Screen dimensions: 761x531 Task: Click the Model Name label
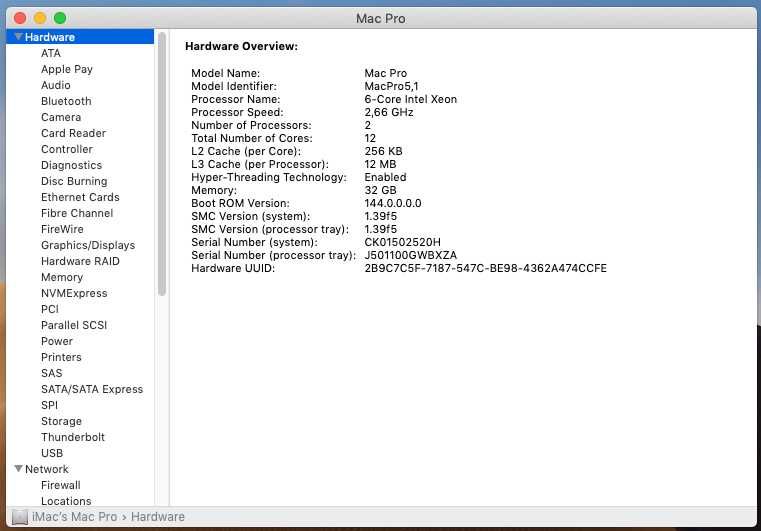(225, 73)
